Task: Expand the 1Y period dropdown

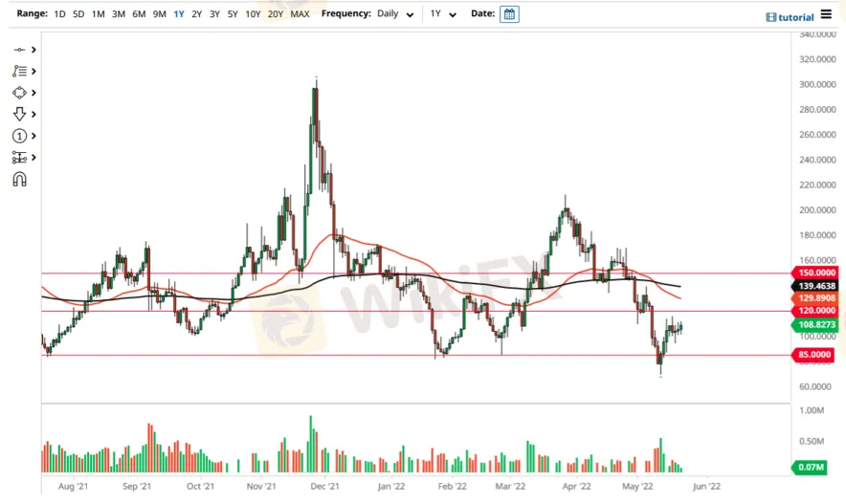Action: (x=443, y=14)
